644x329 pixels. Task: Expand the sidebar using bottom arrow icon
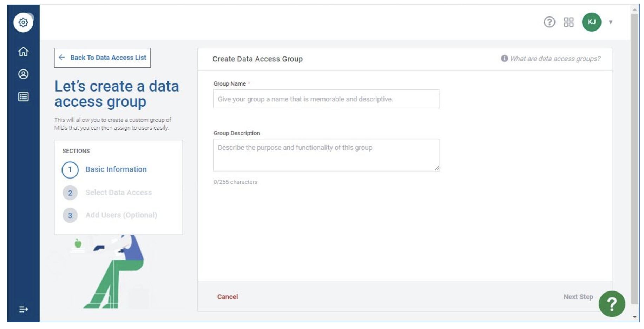[x=23, y=309]
